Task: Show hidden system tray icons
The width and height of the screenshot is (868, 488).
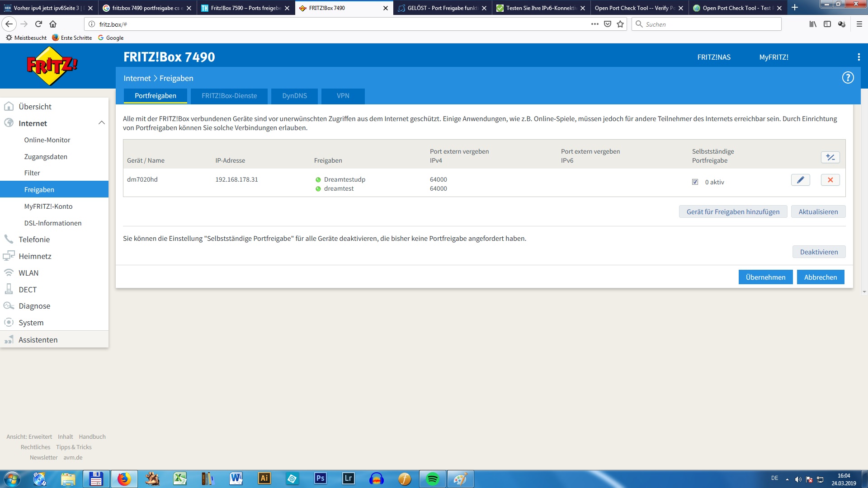Action: tap(787, 479)
